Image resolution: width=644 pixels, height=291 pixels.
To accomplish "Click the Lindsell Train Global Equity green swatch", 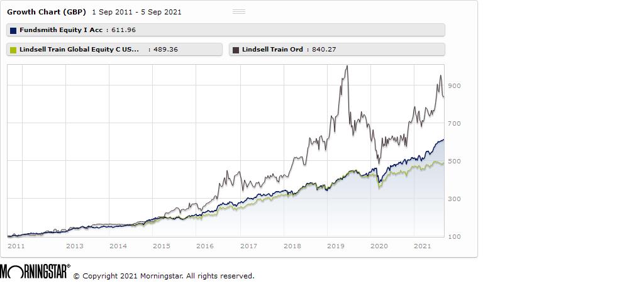I will point(13,50).
